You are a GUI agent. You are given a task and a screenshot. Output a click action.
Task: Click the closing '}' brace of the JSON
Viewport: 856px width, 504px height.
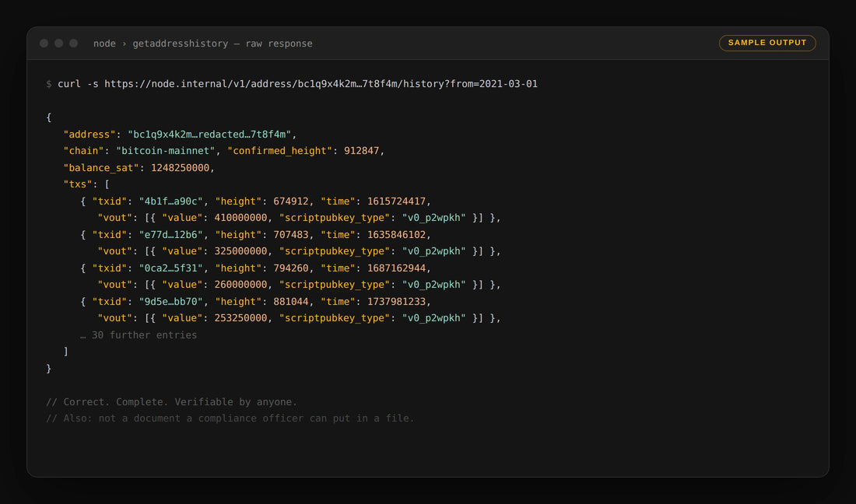pos(48,369)
